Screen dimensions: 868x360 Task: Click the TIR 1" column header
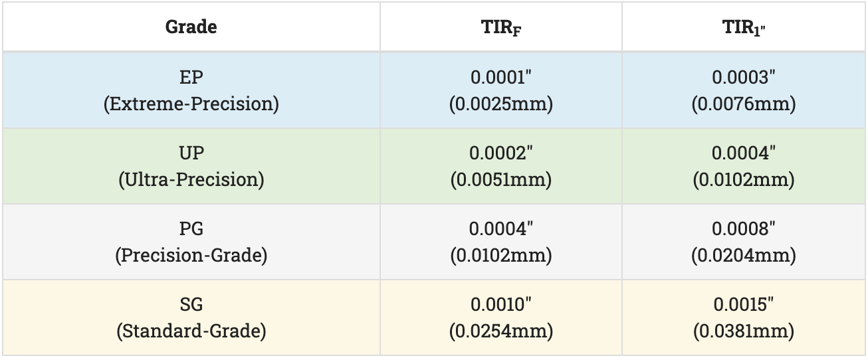[x=744, y=28]
